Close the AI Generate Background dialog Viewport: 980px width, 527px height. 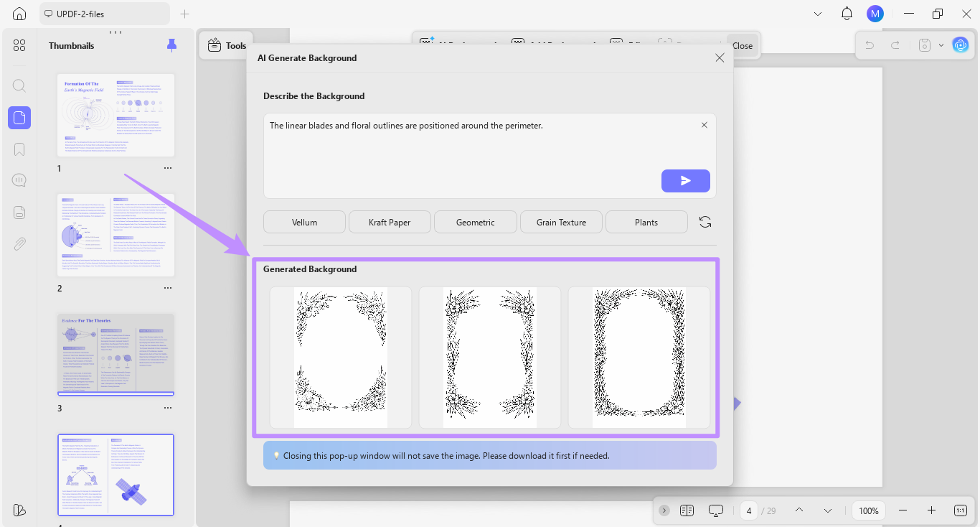pyautogui.click(x=720, y=57)
